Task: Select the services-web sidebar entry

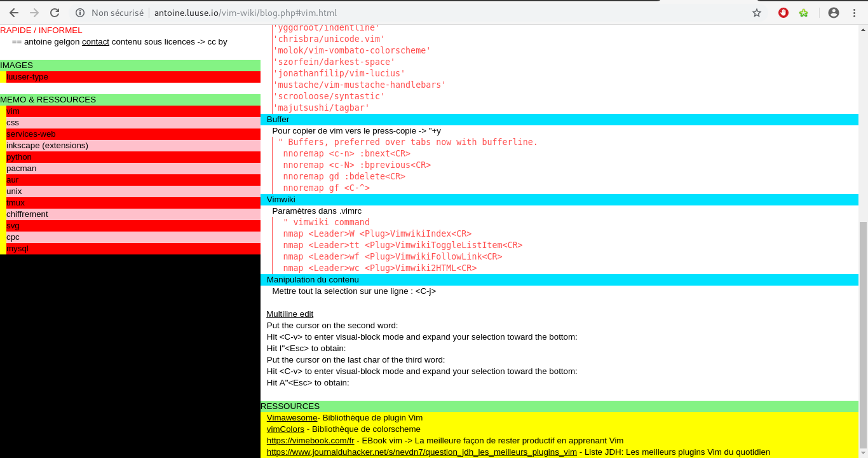Action: [31, 134]
